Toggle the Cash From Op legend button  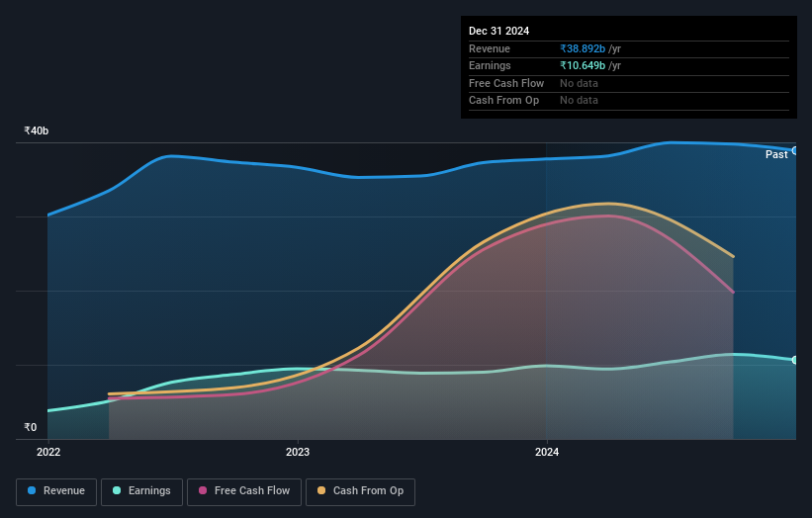pos(360,491)
